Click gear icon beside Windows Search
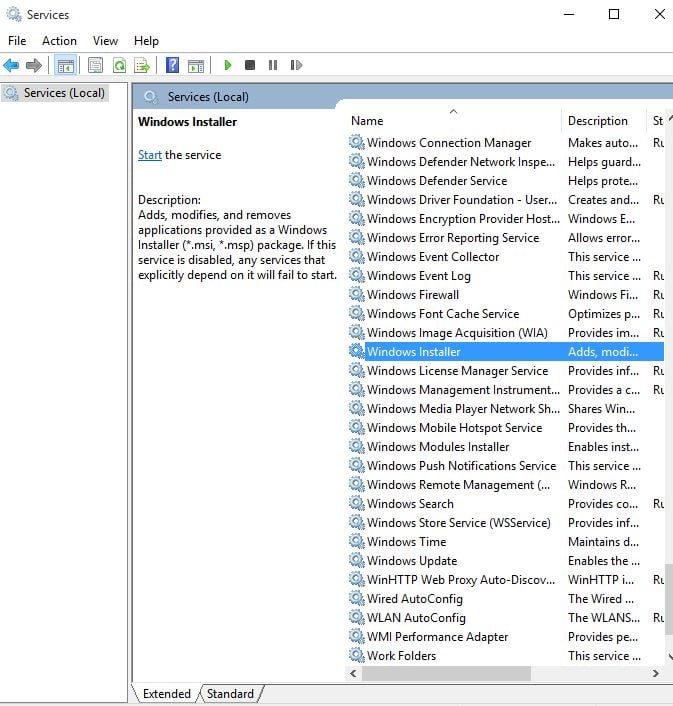 357,503
